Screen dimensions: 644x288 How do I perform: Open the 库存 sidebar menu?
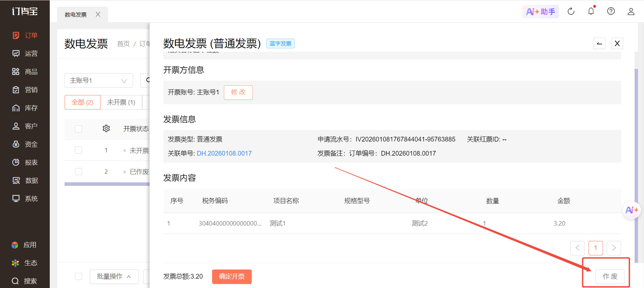tap(25, 108)
